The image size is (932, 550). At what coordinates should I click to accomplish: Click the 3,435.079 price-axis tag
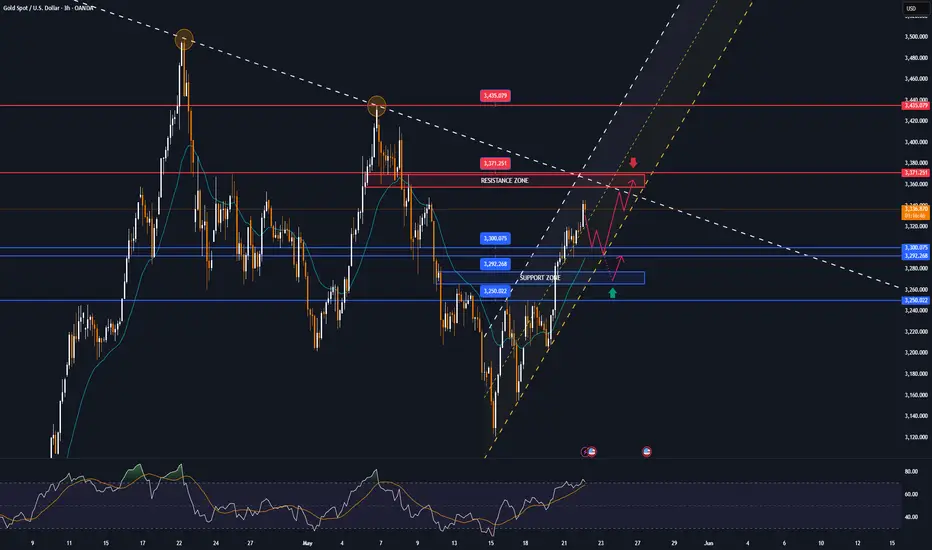click(915, 106)
